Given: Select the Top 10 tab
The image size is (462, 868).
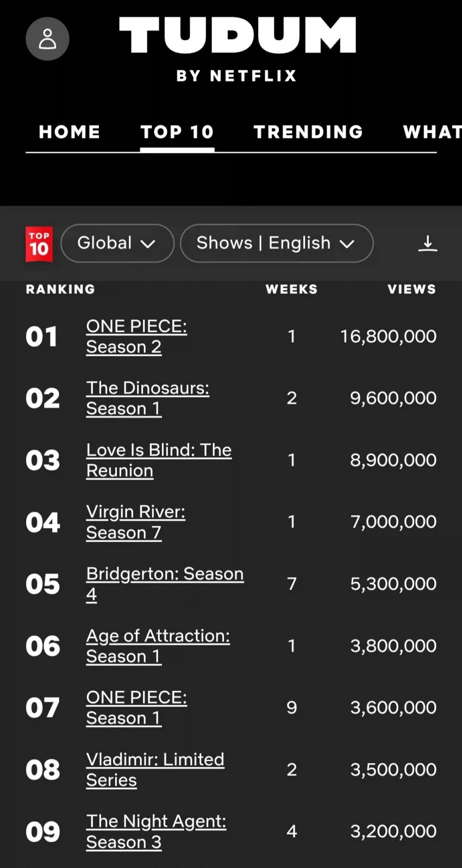Looking at the screenshot, I should [177, 132].
